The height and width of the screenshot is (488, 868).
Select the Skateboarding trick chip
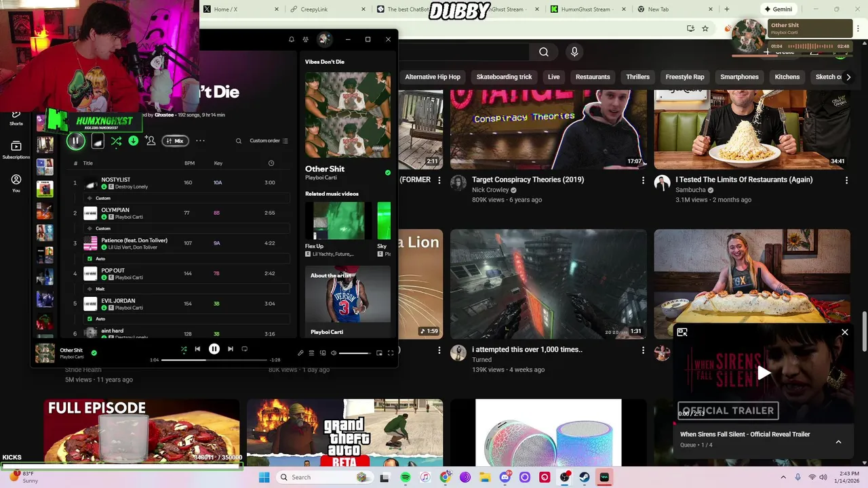pyautogui.click(x=504, y=77)
